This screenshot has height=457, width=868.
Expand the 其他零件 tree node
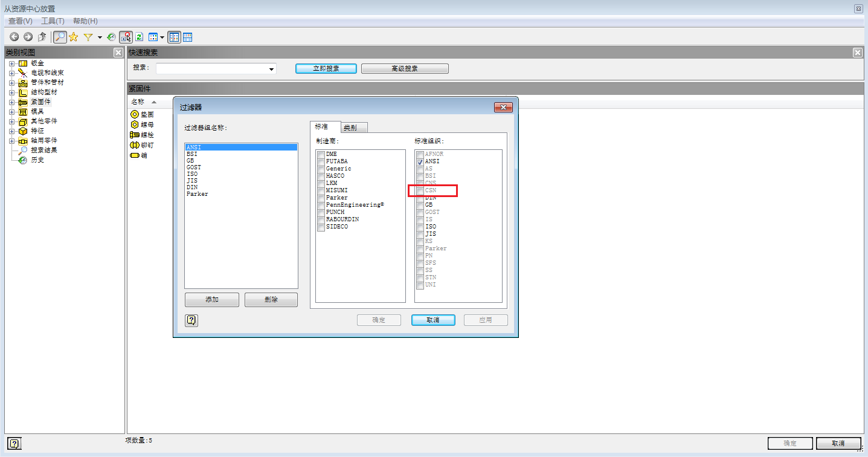11,121
